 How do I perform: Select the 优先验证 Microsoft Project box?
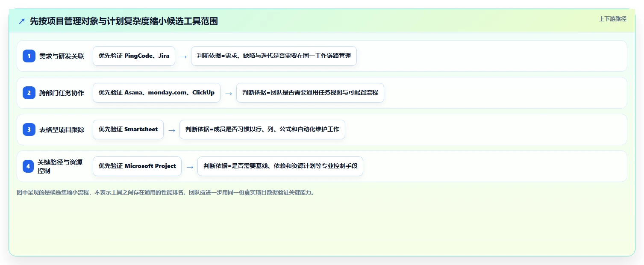tap(137, 166)
